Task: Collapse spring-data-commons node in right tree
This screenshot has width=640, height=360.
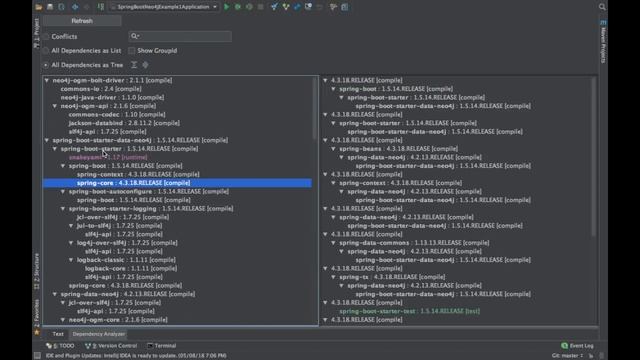Action: [x=333, y=243]
